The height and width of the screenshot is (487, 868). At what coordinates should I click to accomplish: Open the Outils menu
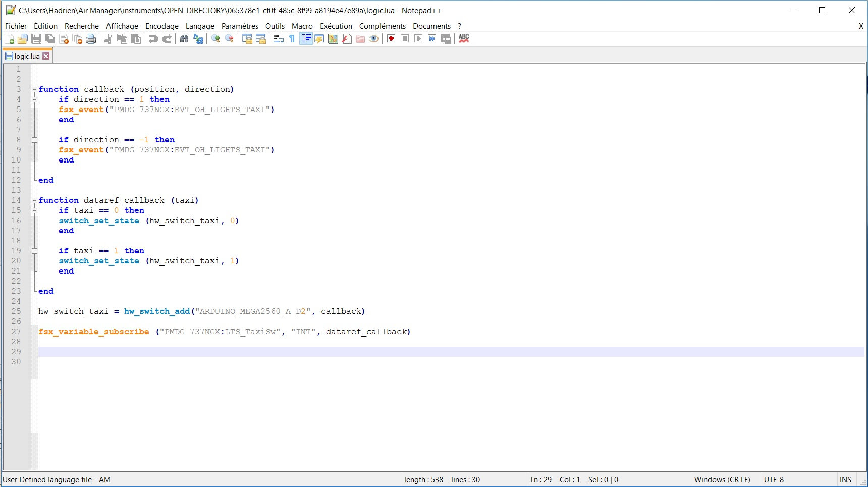click(x=275, y=26)
